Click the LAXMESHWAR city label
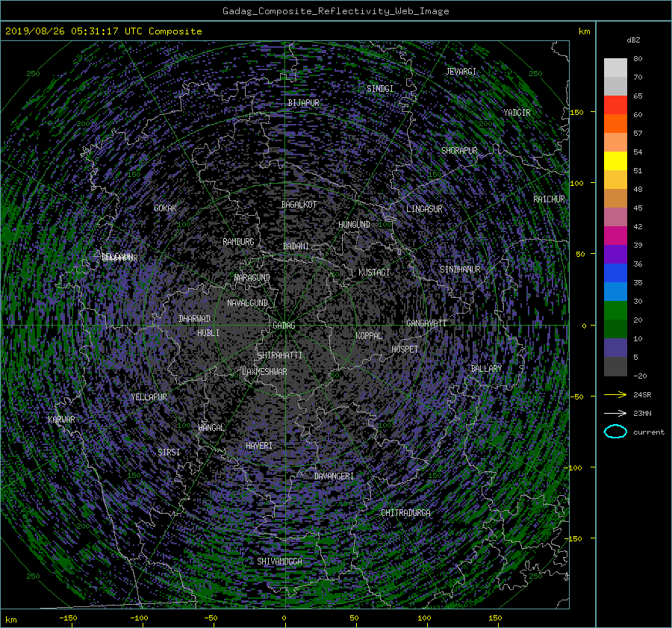Viewport: 672px width, 628px height. coord(264,372)
